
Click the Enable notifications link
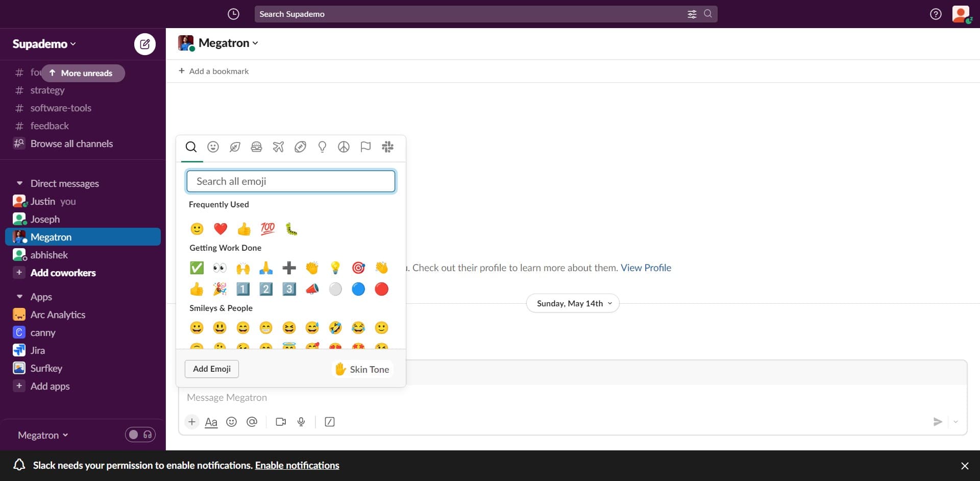tap(297, 465)
